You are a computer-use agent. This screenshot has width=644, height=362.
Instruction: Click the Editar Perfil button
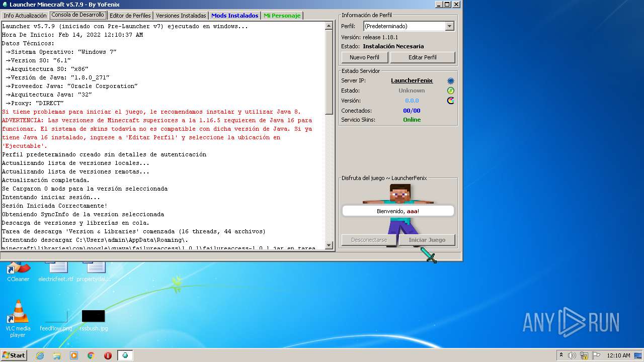pos(423,57)
